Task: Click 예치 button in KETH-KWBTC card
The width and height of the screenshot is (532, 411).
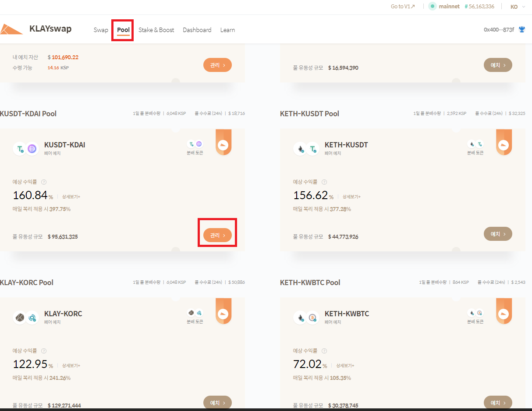Action: [x=498, y=402]
